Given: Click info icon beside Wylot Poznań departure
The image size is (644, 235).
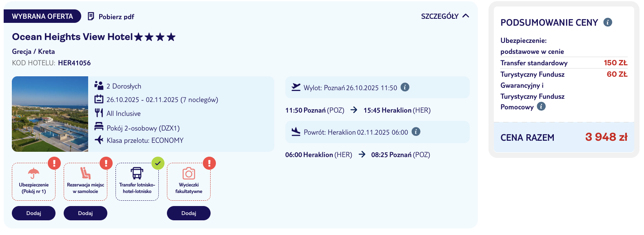Looking at the screenshot, I should click(405, 87).
